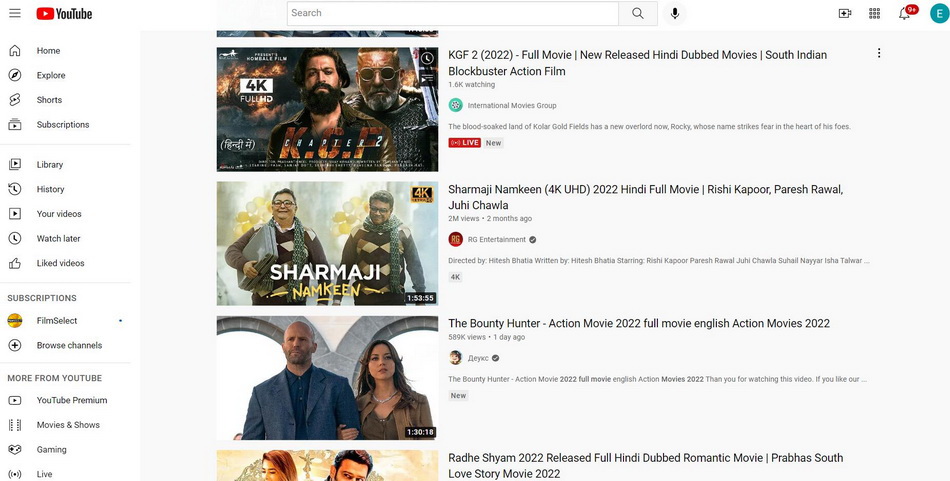Open Liked videos playlist
The image size is (950, 481).
[x=60, y=263]
